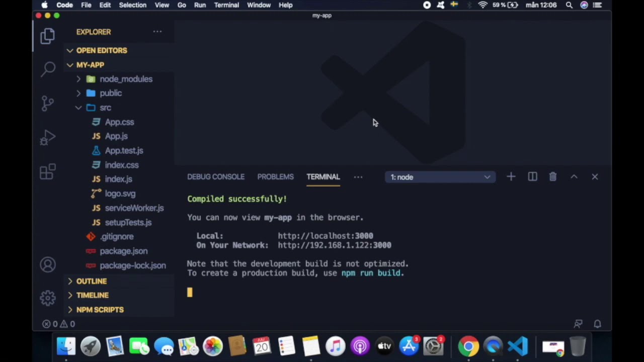Split the terminal panel
The height and width of the screenshot is (362, 644).
532,177
